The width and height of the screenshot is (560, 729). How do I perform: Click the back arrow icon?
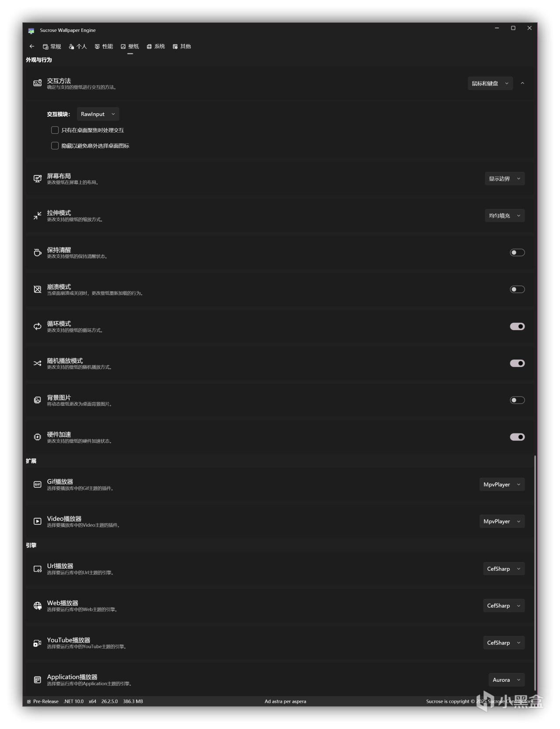32,46
